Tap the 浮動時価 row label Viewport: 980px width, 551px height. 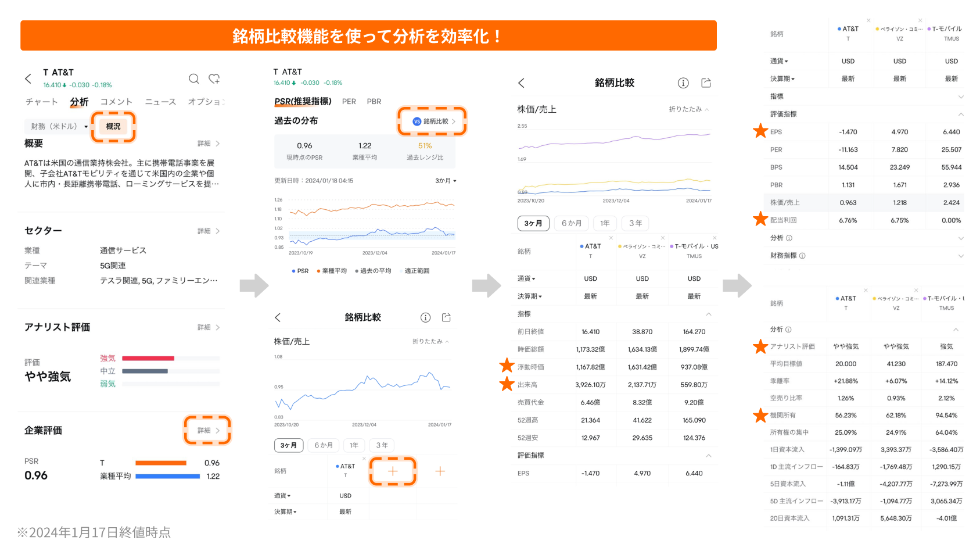pos(531,367)
